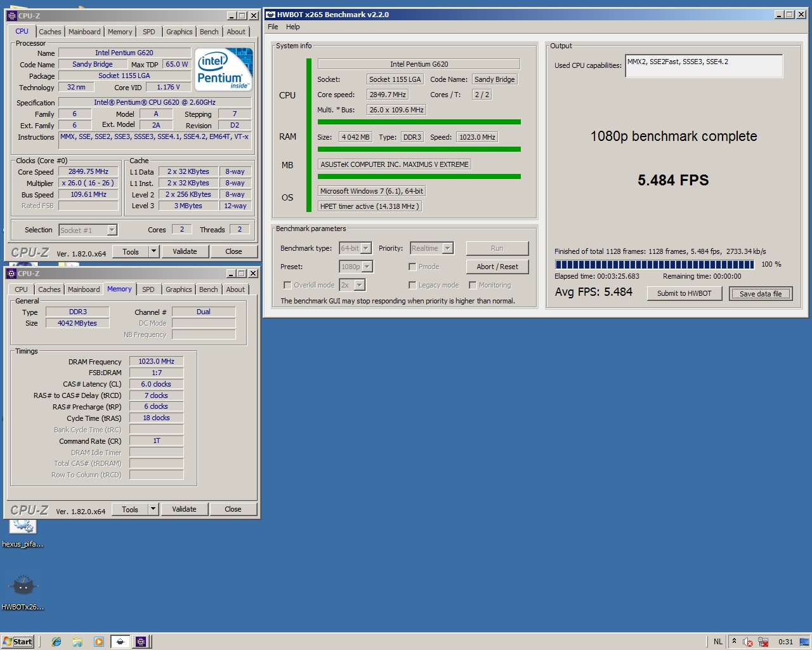Viewport: 812px width, 650px height.
Task: Switch to Memory tab in top CPU-Z
Action: 120,32
